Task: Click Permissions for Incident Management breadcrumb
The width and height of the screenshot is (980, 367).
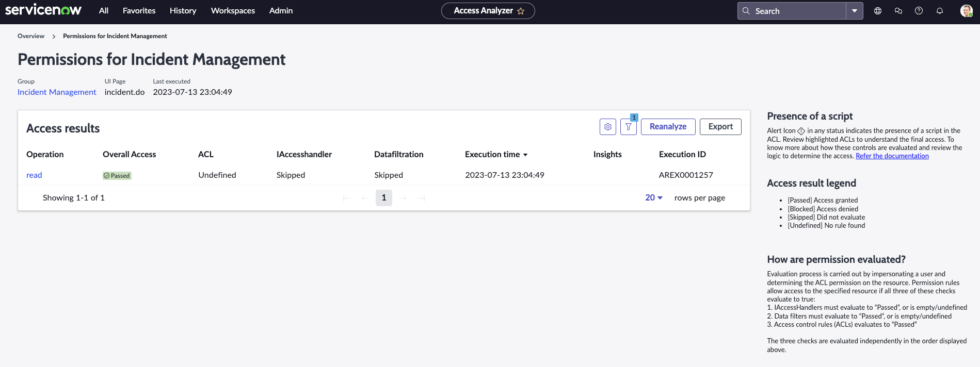Action: tap(115, 36)
